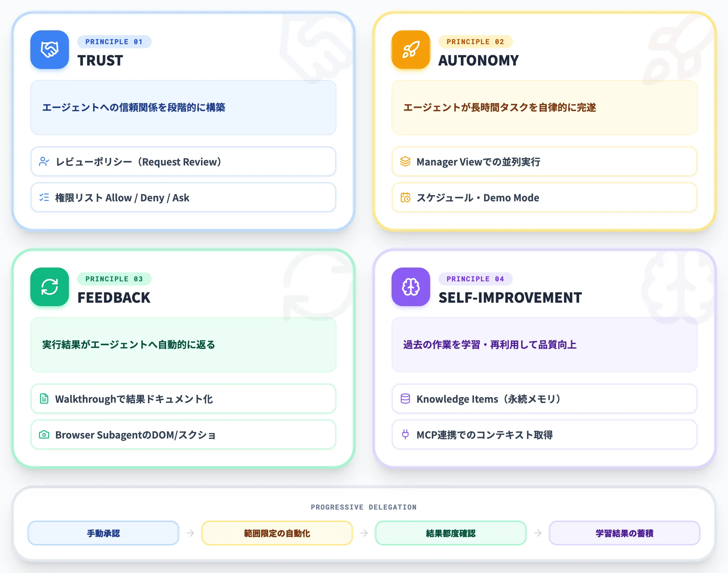
Task: Open Browser SubagentのDOM/スクショ item
Action: click(183, 435)
